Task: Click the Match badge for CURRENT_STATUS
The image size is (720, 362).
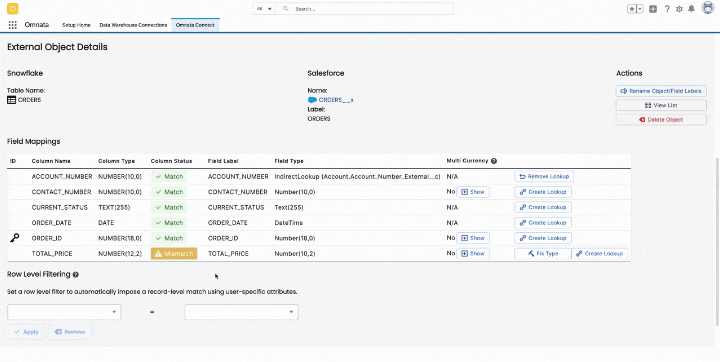Action: [x=169, y=207]
